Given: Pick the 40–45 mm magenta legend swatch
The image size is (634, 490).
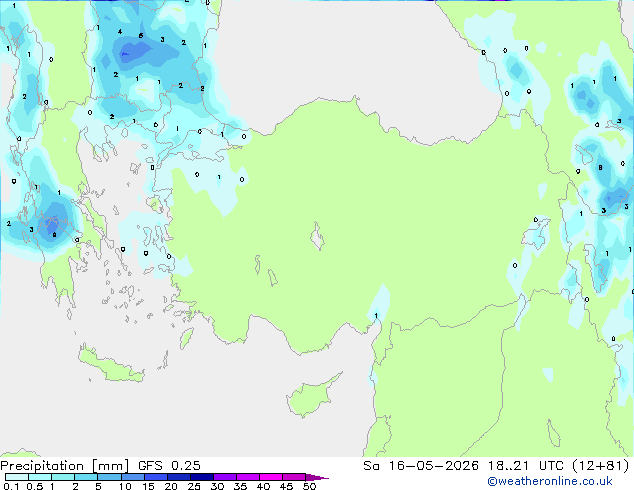Looking at the screenshot, I should 271,477.
